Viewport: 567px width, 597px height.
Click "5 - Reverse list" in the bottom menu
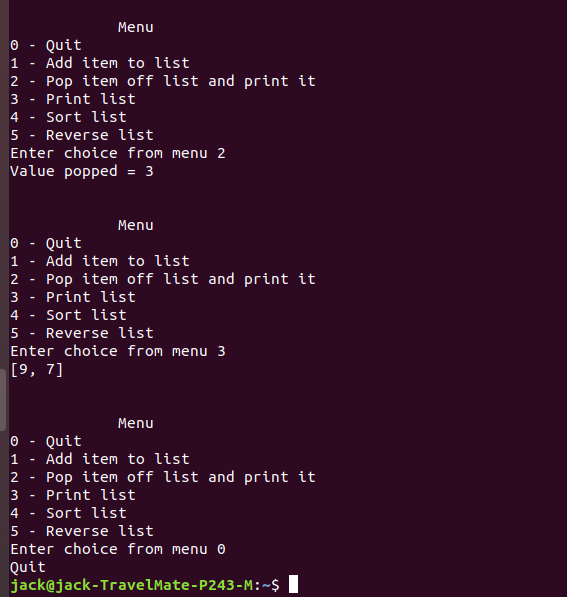[82, 531]
